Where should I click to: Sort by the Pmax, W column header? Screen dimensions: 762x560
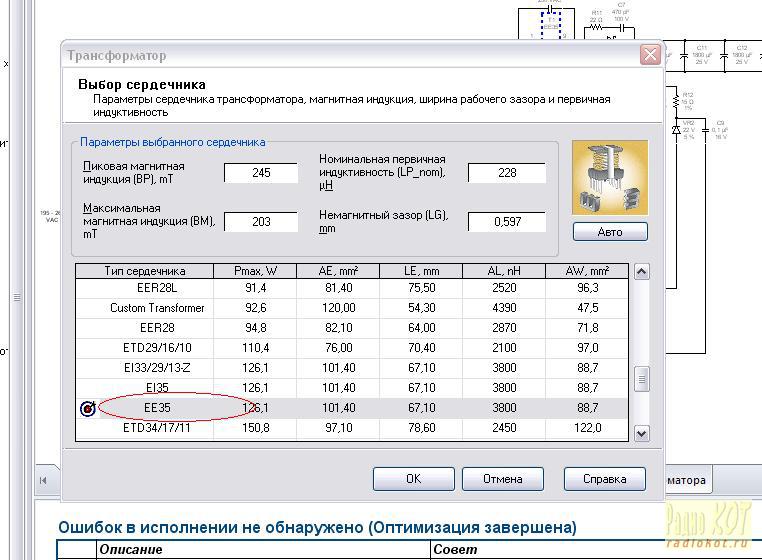(255, 271)
